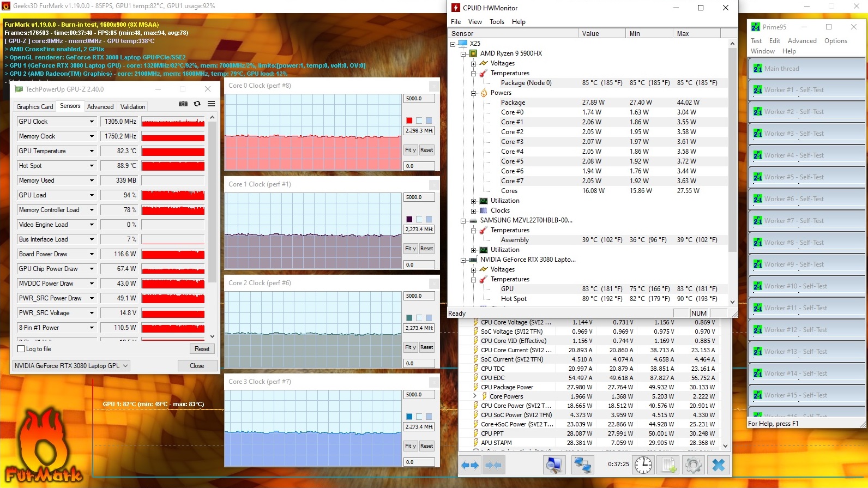This screenshot has height=488, width=868.
Task: Click the CPUID HWMonitor red title bar icon
Action: 456,8
